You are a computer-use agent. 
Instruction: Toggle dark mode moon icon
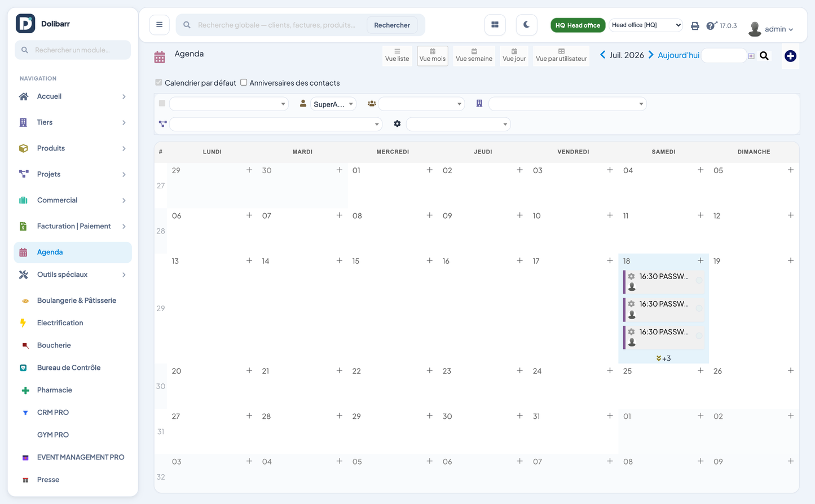526,25
